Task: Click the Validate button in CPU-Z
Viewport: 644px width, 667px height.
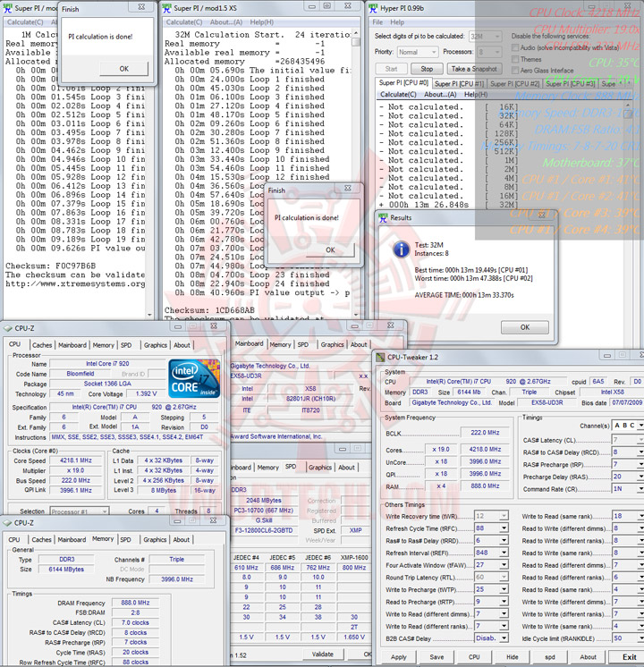Action: pos(322,654)
